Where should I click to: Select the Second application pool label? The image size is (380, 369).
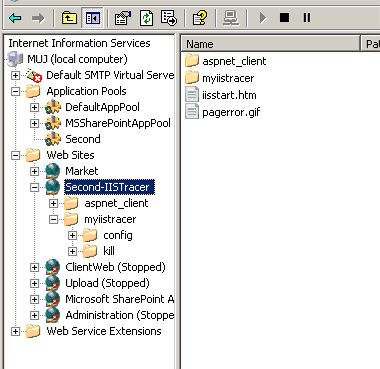pyautogui.click(x=83, y=139)
